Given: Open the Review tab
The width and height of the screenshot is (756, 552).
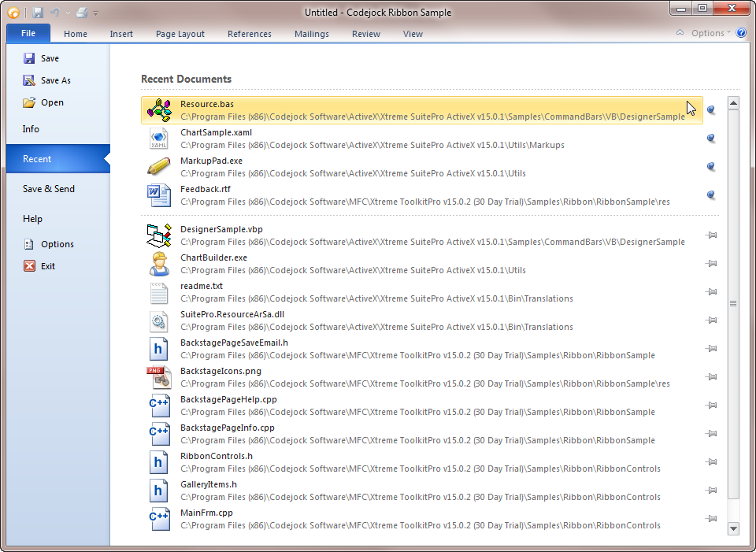Looking at the screenshot, I should pyautogui.click(x=366, y=34).
